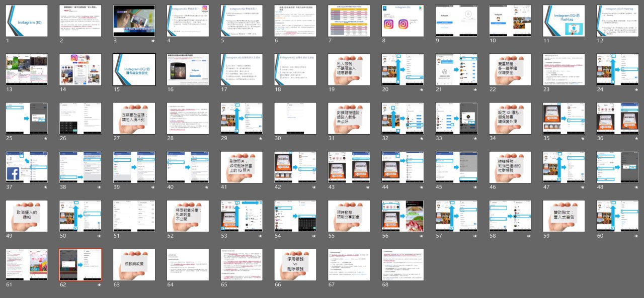Play the transition star for slide 29
The width and height of the screenshot is (644, 298).
click(x=260, y=138)
